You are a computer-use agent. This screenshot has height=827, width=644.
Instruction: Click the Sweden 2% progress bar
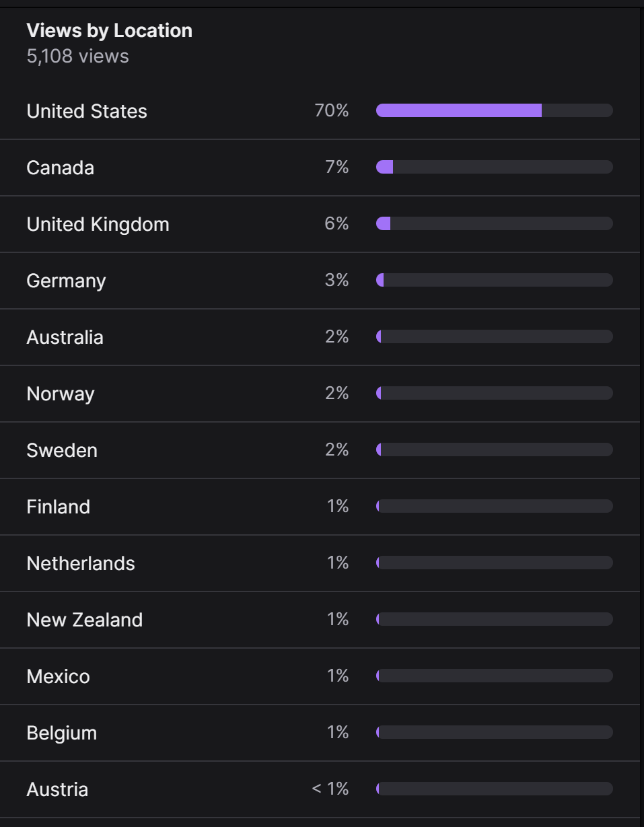[495, 450]
